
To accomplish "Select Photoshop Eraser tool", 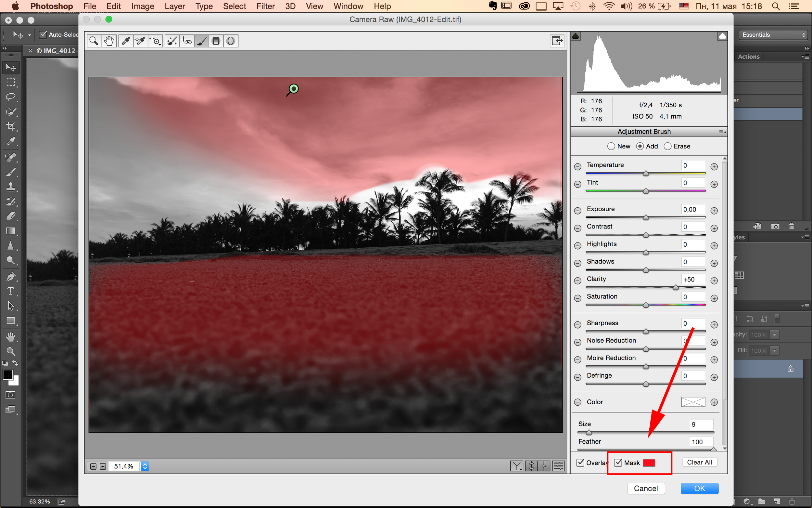I will (x=11, y=216).
